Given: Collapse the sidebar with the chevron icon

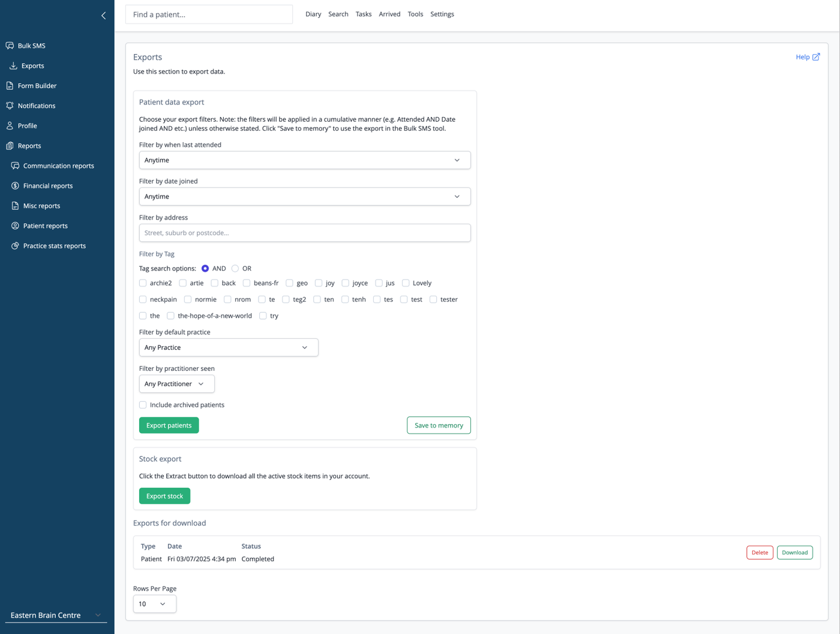Looking at the screenshot, I should click(x=103, y=16).
